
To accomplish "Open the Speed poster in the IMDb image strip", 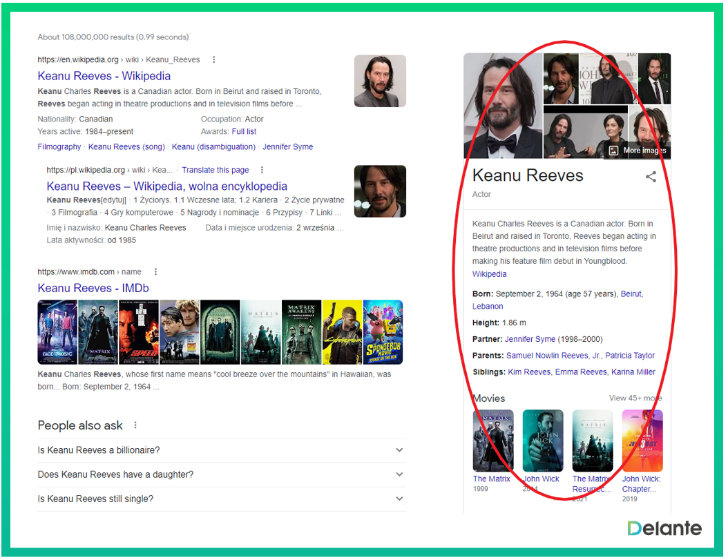I will point(139,332).
